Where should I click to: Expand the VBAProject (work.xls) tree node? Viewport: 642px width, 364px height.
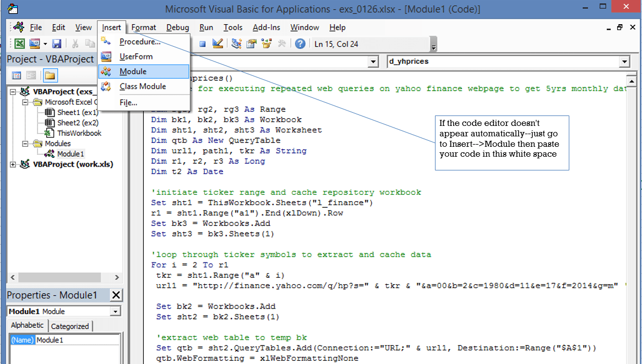pyautogui.click(x=13, y=164)
